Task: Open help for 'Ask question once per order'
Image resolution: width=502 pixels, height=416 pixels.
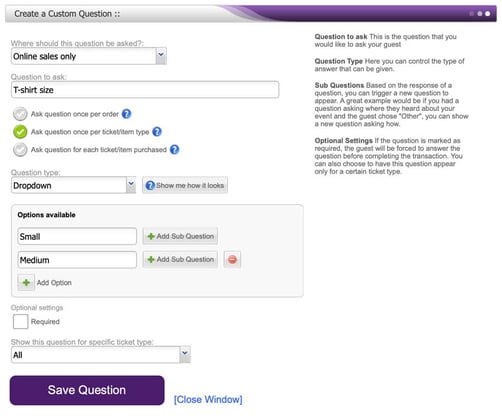Action: pyautogui.click(x=126, y=114)
